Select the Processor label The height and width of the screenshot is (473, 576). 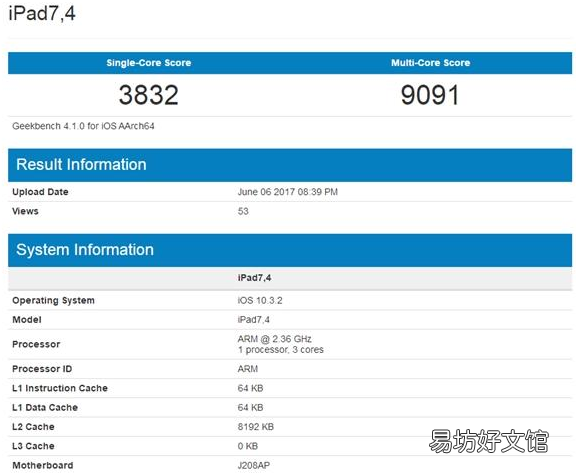coord(36,344)
